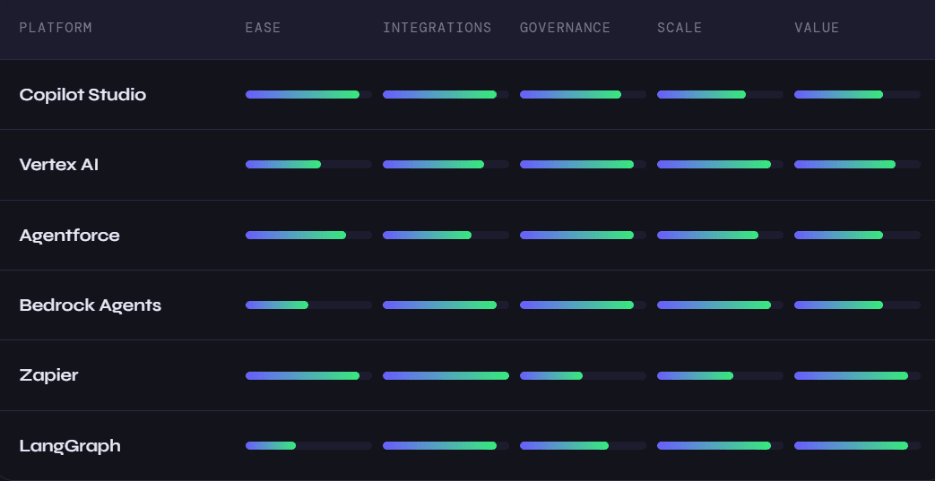Click Vertex AI's Scale score bar
The image size is (936, 481).
click(x=721, y=164)
